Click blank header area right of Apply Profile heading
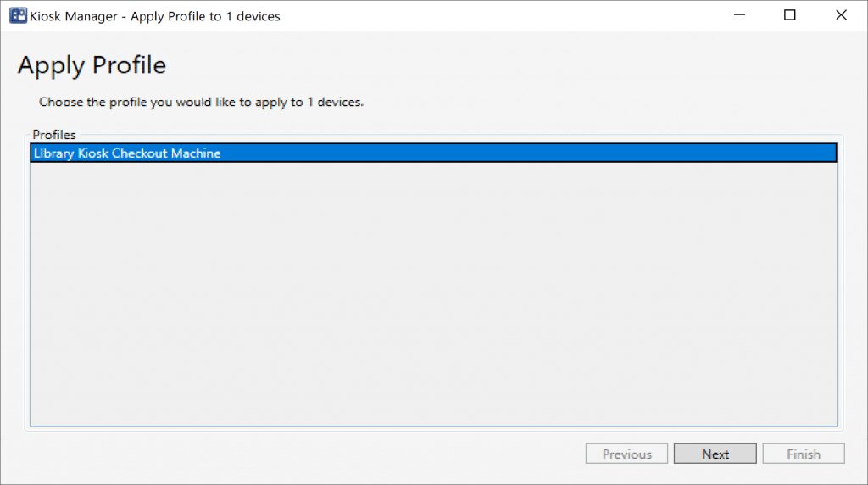 click(509, 65)
